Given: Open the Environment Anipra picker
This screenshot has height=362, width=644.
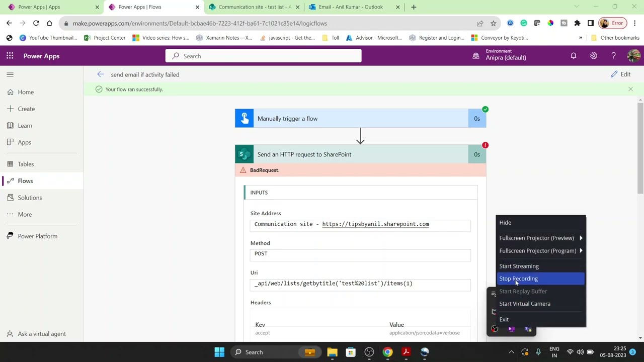Looking at the screenshot, I should pos(500,55).
